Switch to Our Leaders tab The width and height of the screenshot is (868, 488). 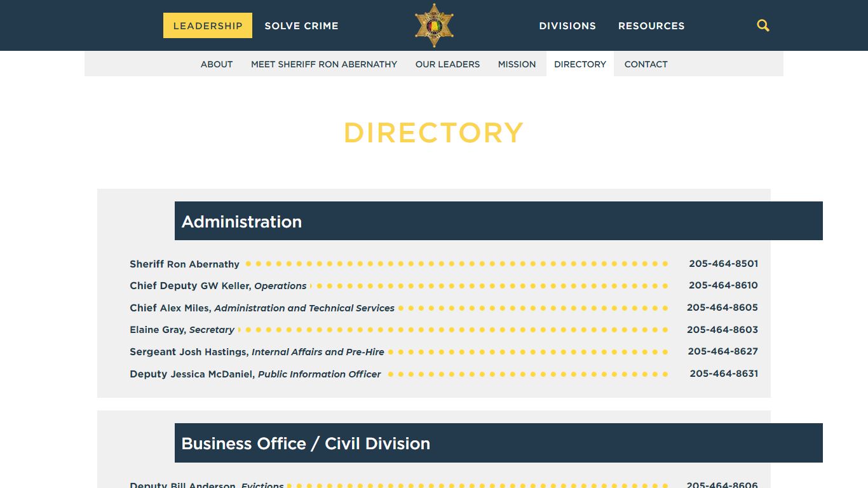(447, 64)
